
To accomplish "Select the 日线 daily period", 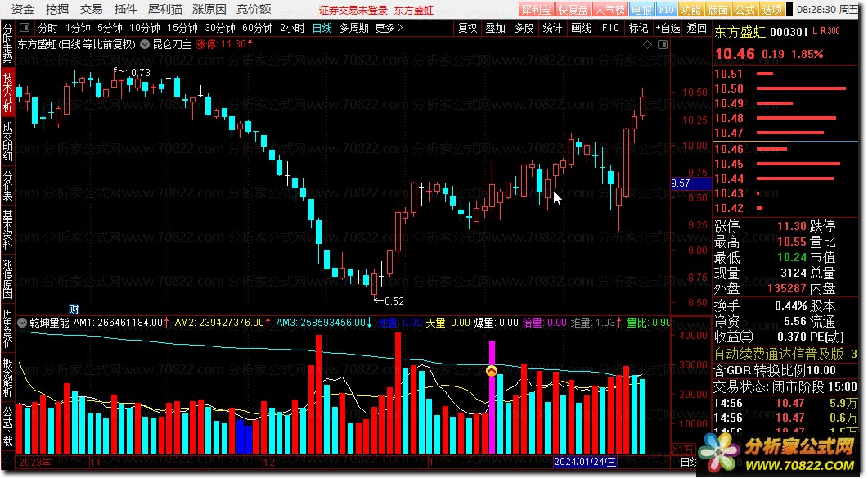I will coord(322,28).
